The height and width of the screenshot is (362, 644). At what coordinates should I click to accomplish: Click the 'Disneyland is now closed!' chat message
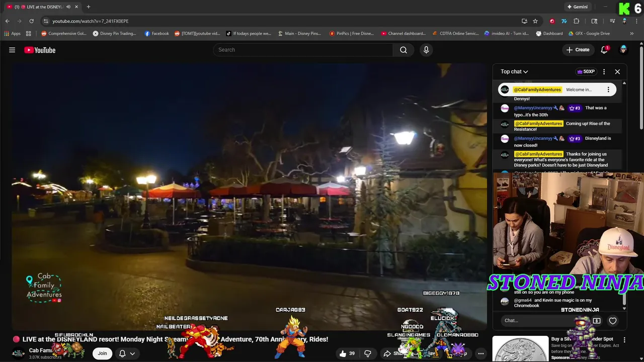562,142
